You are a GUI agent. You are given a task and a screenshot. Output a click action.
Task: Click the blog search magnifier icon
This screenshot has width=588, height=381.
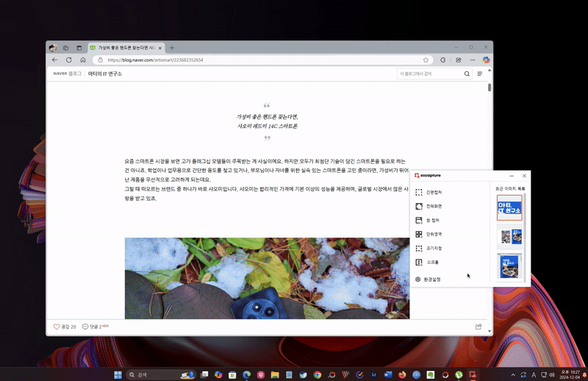tap(467, 74)
